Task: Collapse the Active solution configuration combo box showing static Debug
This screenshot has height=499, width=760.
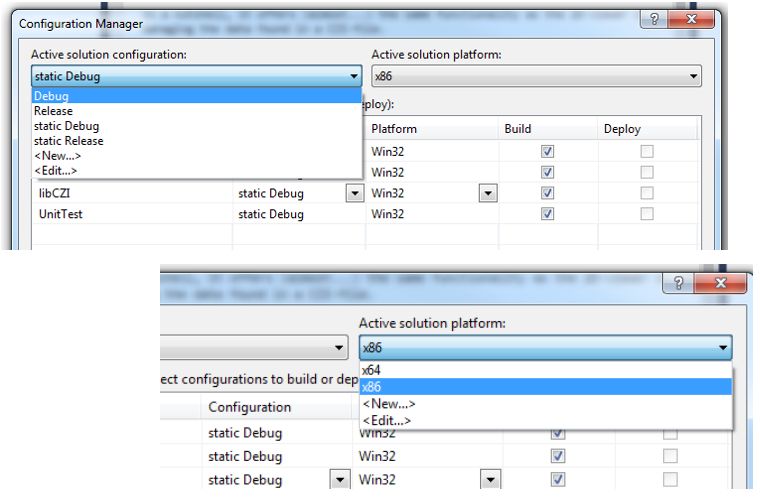Action: click(197, 76)
